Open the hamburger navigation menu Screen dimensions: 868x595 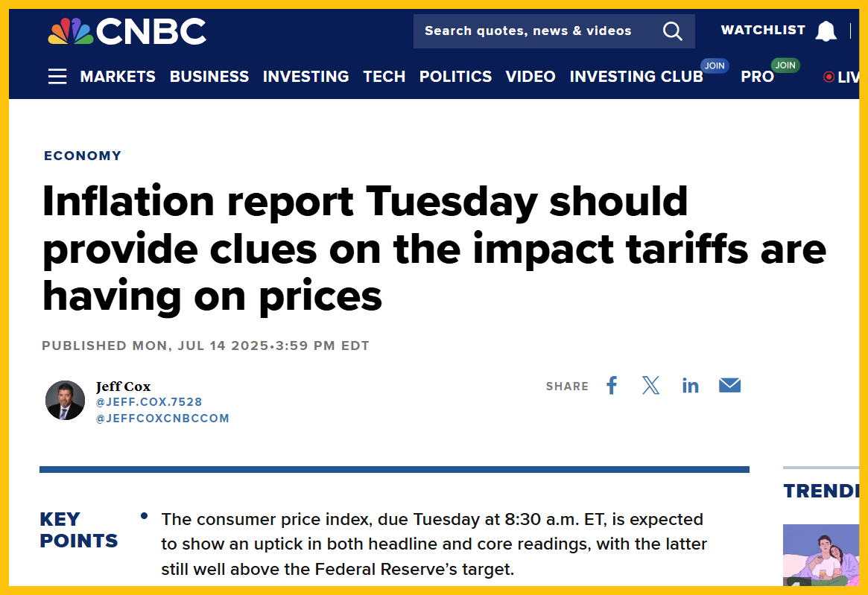pyautogui.click(x=57, y=77)
